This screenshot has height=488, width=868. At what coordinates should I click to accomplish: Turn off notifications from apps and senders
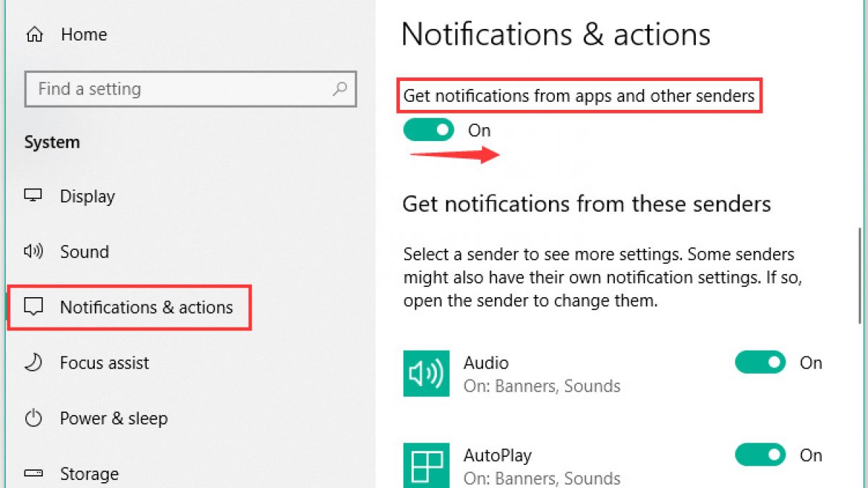coord(428,130)
